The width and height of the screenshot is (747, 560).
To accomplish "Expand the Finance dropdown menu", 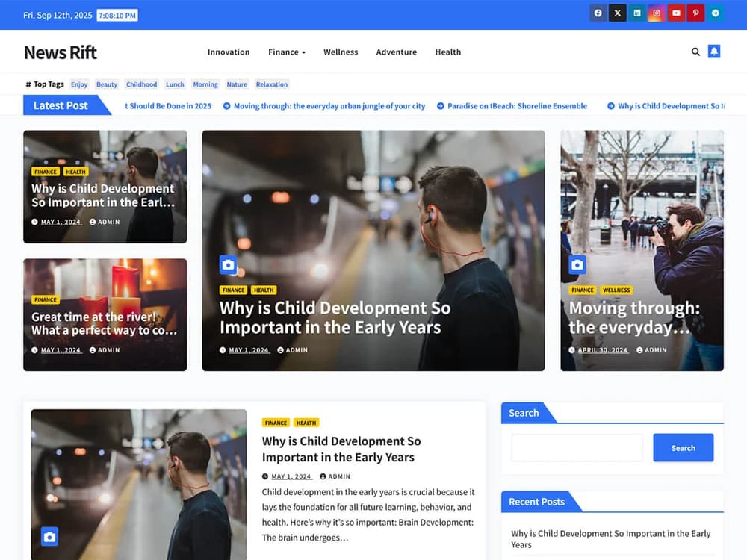I will (x=287, y=52).
